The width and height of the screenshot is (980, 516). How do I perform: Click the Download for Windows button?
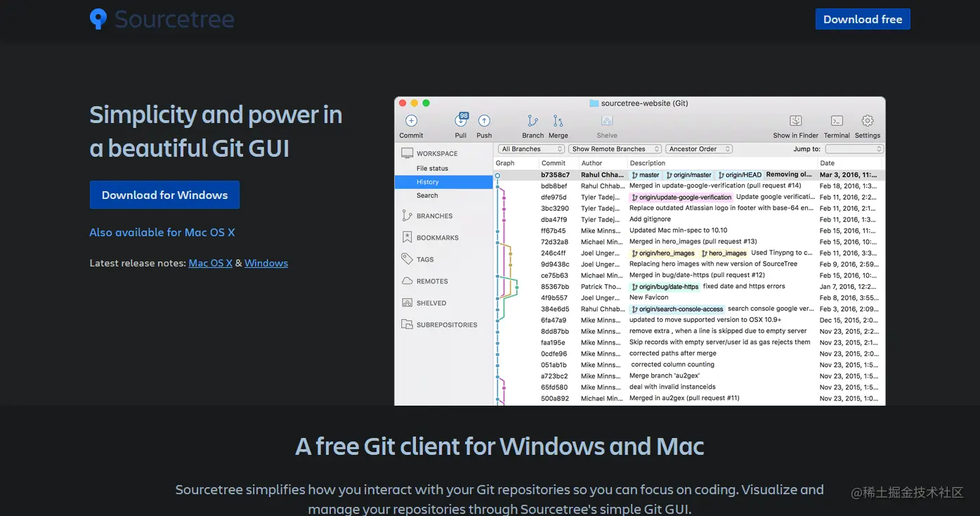pos(164,195)
